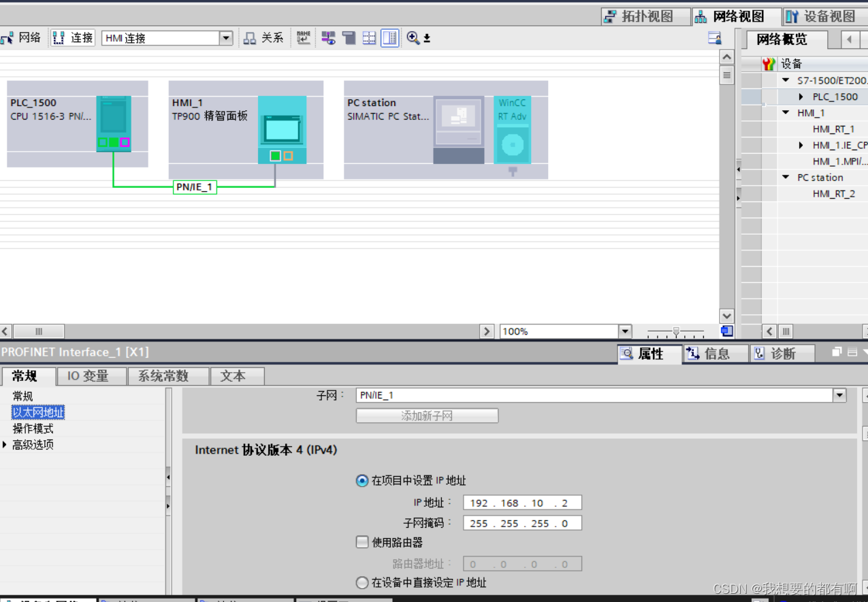Open the 子网 PN/IE_1 dropdown
This screenshot has height=602, width=868.
839,395
